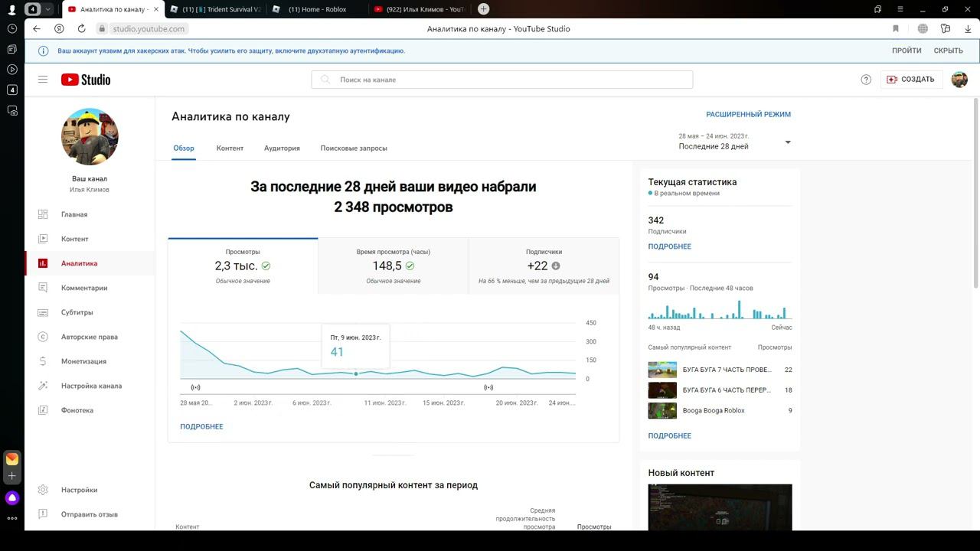Open the tab-group dropdown arrow near counter 4

pos(48,9)
